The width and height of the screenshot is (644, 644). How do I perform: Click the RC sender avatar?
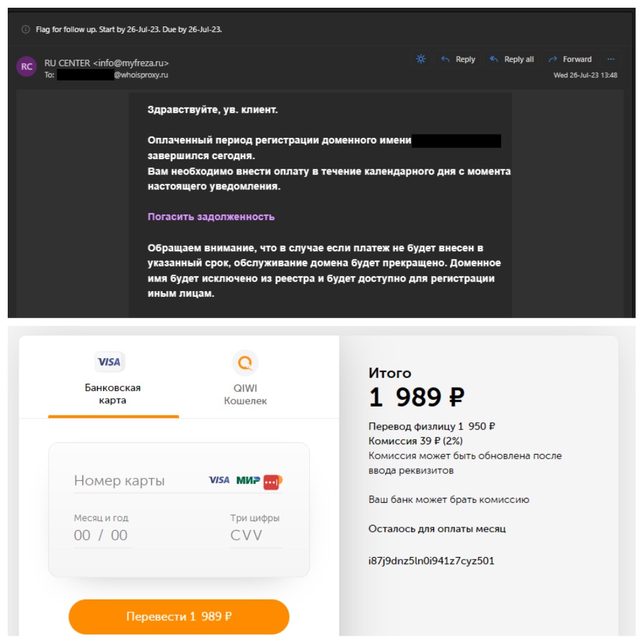26,66
